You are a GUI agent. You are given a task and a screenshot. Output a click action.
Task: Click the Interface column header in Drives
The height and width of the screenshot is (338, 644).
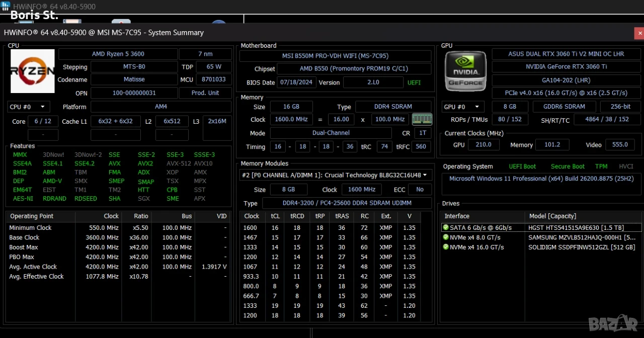tap(483, 216)
